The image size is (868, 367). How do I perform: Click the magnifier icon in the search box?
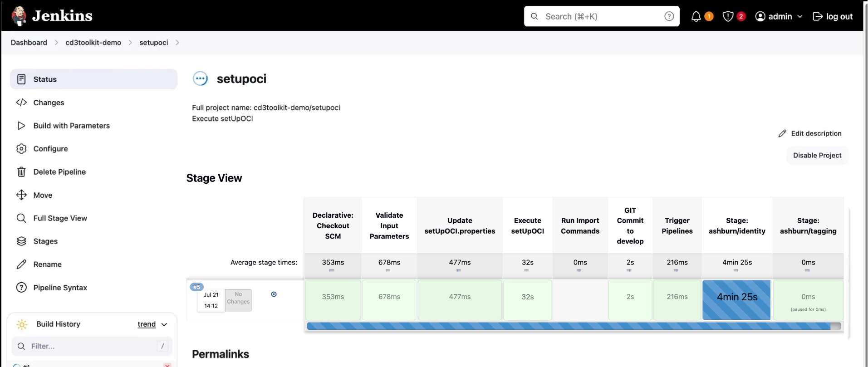535,16
